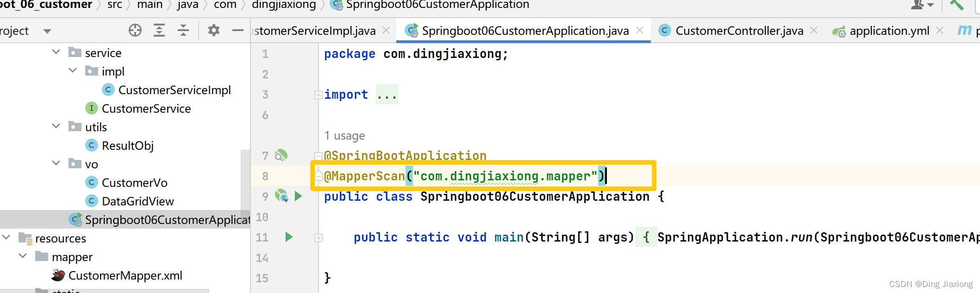This screenshot has width=980, height=293.
Task: Click fold marker at @SpringBootApplication line
Action: tap(318, 156)
